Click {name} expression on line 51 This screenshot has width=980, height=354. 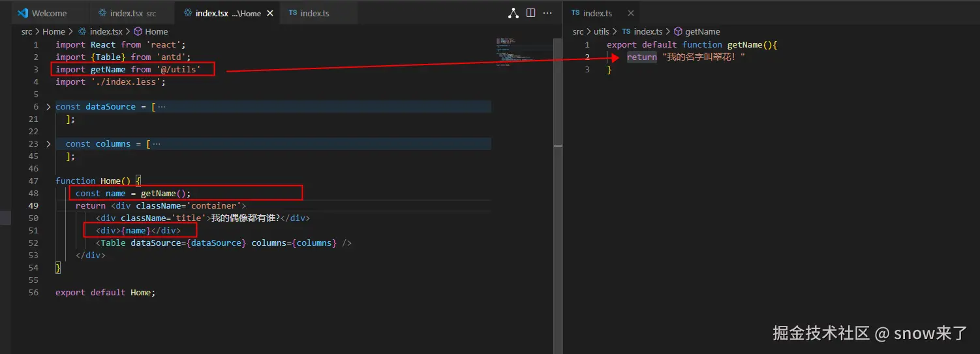pyautogui.click(x=136, y=231)
